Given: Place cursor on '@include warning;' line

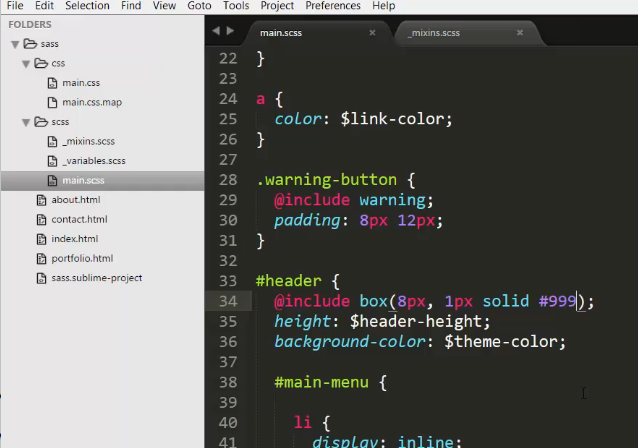Looking at the screenshot, I should point(354,200).
